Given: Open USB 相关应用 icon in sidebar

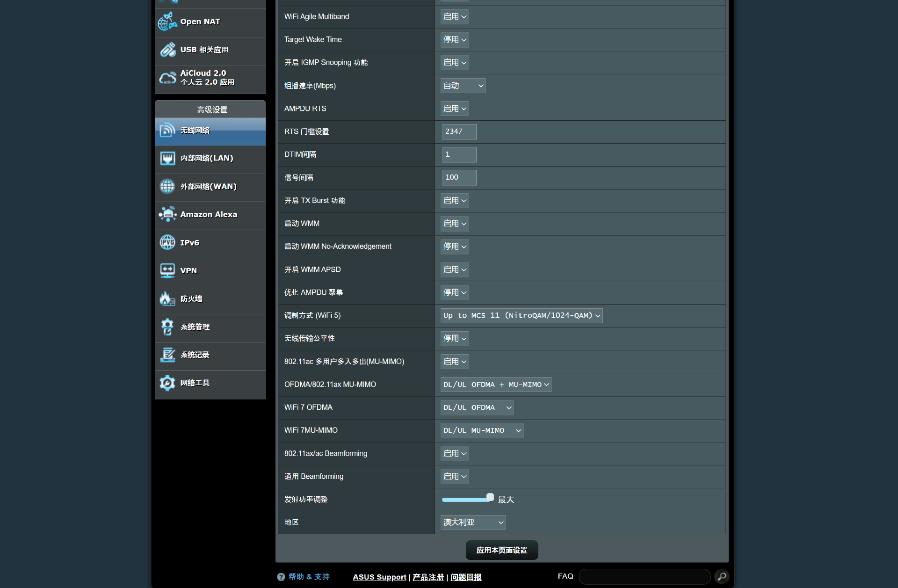Looking at the screenshot, I should (167, 50).
